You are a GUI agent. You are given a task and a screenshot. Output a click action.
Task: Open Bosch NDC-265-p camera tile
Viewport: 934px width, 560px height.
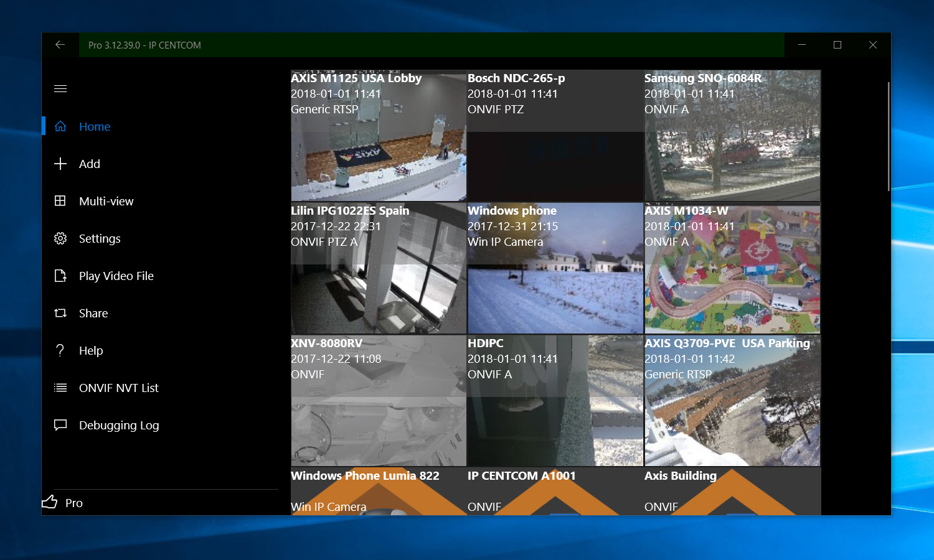click(555, 136)
